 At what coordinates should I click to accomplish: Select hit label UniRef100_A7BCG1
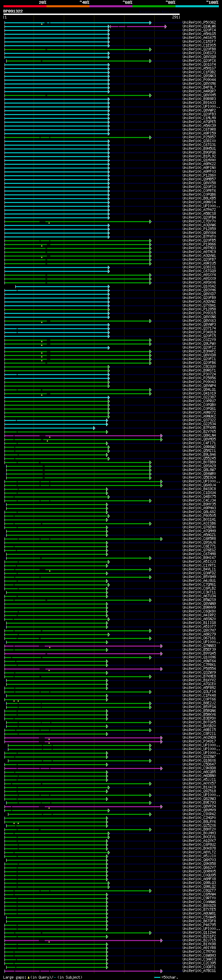pos(199,971)
